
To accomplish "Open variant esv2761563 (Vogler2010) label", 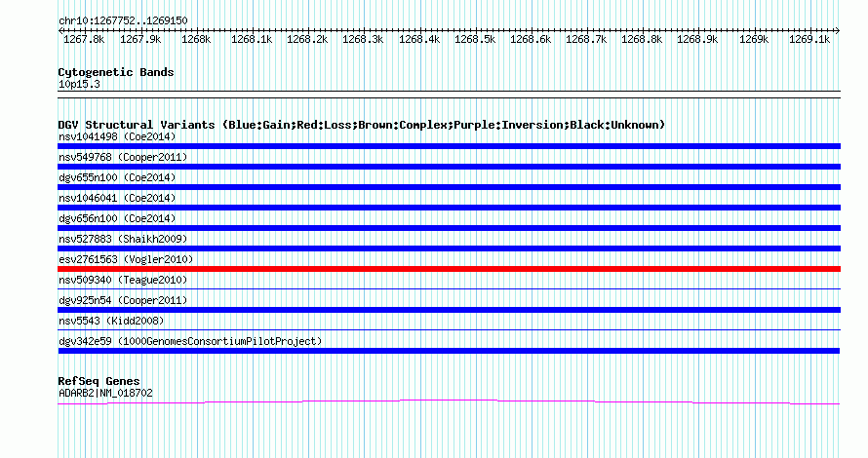I will 126,259.
